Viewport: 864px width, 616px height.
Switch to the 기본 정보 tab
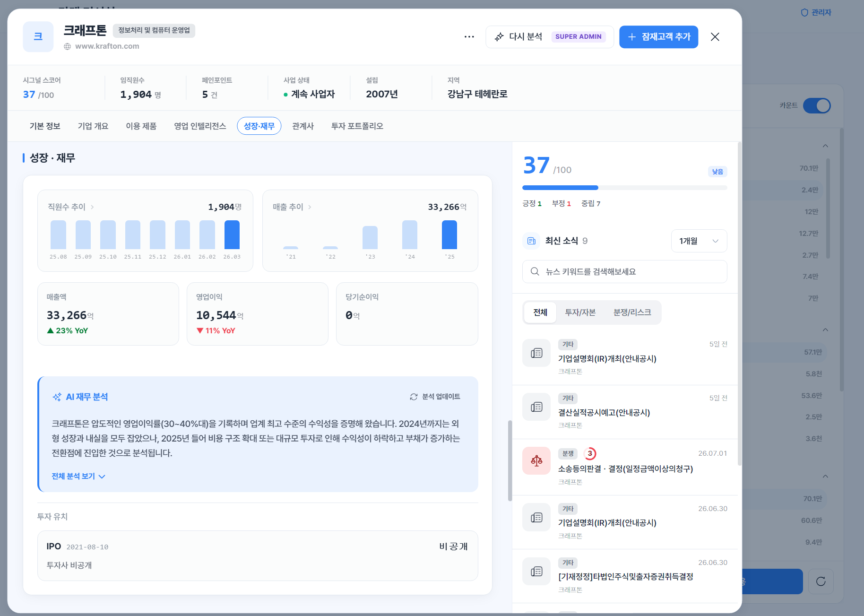coord(45,126)
